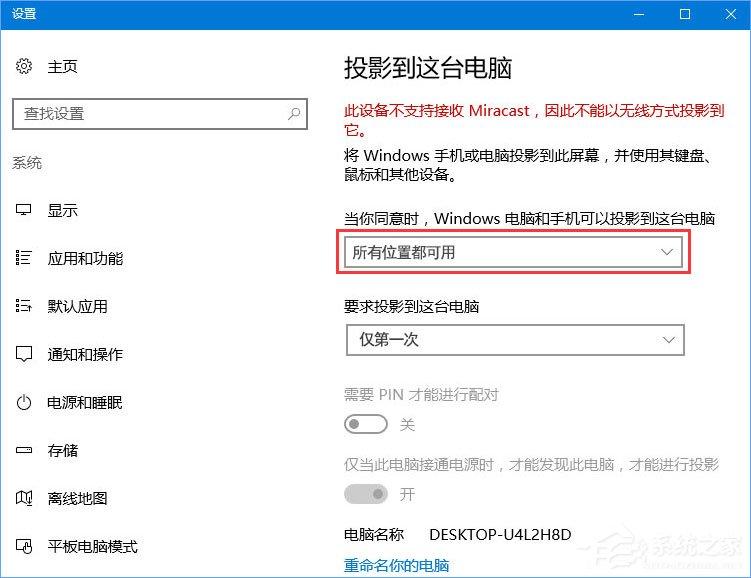
Task: Click the Offline maps icon
Action: pyautogui.click(x=24, y=498)
